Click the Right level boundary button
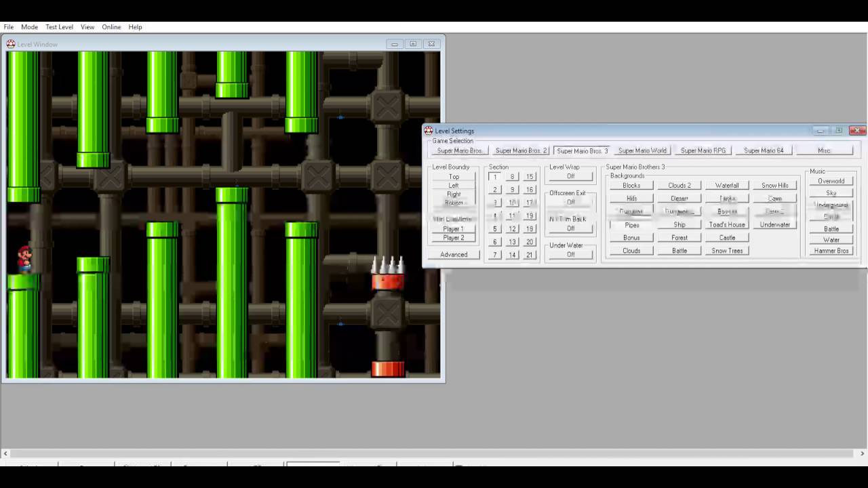This screenshot has width=868, height=488. tap(454, 194)
